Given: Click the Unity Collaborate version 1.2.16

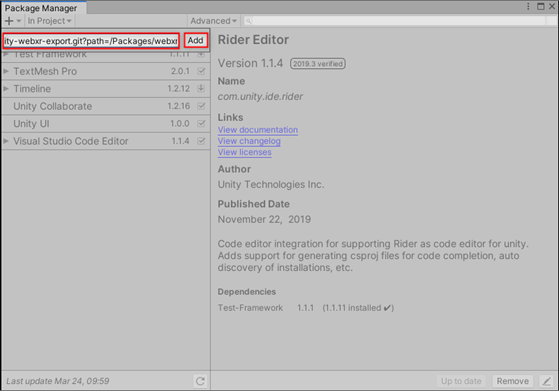Looking at the screenshot, I should [x=179, y=106].
